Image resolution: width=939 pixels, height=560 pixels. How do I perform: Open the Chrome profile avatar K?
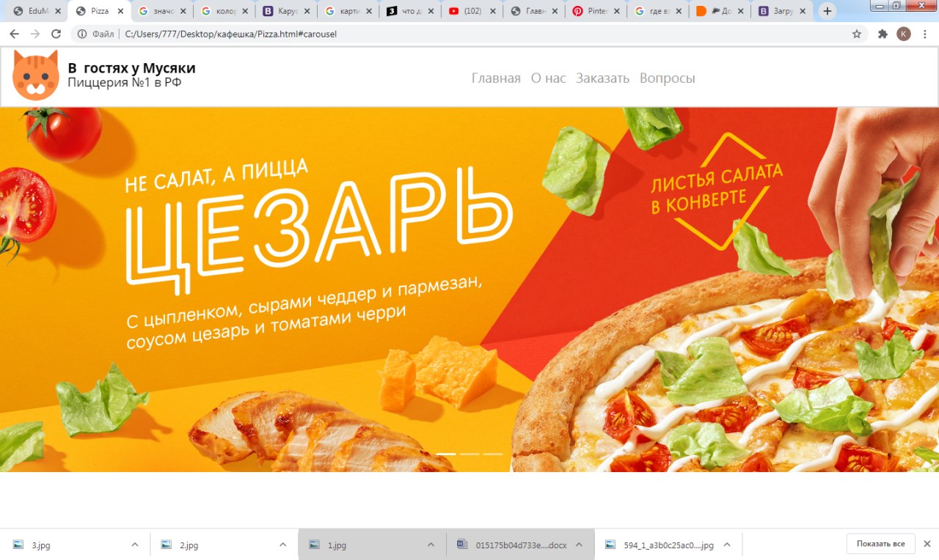point(904,34)
